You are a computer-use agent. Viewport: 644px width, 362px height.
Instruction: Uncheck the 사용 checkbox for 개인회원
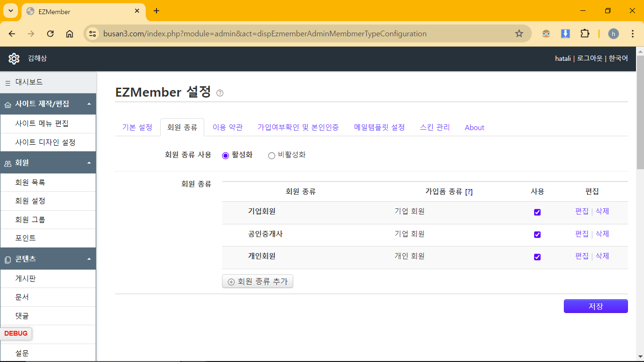(537, 257)
